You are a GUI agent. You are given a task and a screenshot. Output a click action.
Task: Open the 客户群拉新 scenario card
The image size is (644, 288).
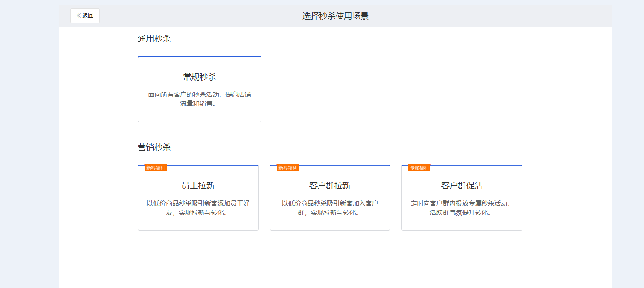click(x=330, y=198)
